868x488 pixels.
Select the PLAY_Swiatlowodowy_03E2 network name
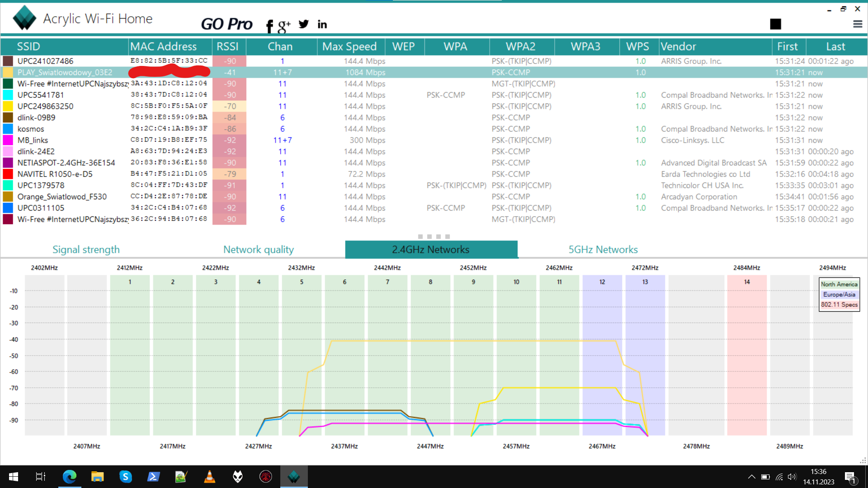[65, 72]
